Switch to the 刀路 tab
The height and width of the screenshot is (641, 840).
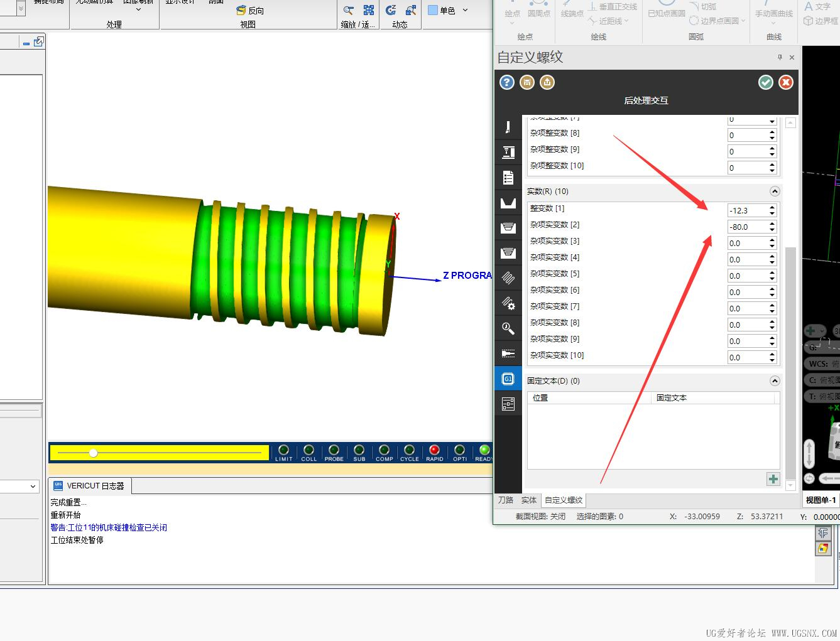(x=506, y=500)
